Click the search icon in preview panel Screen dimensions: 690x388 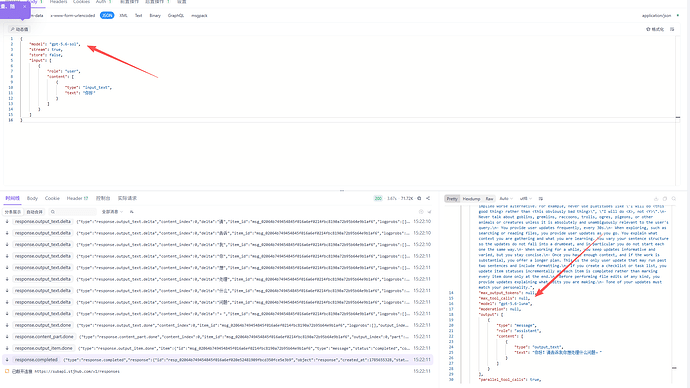tap(674, 199)
